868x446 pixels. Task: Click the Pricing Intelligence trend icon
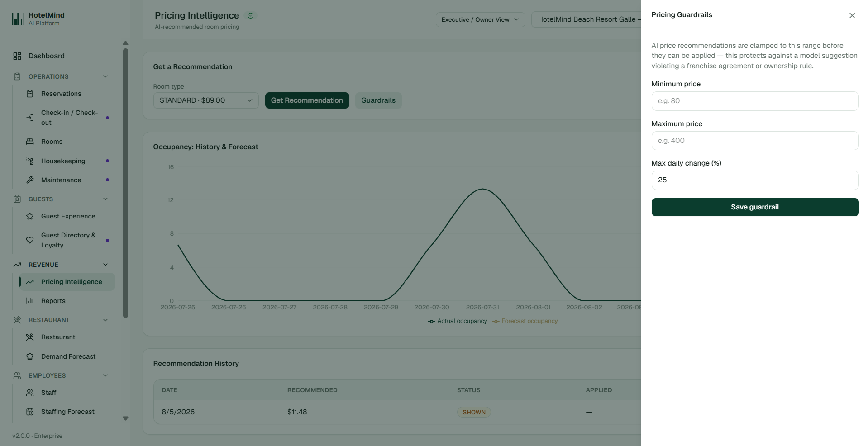click(x=30, y=282)
